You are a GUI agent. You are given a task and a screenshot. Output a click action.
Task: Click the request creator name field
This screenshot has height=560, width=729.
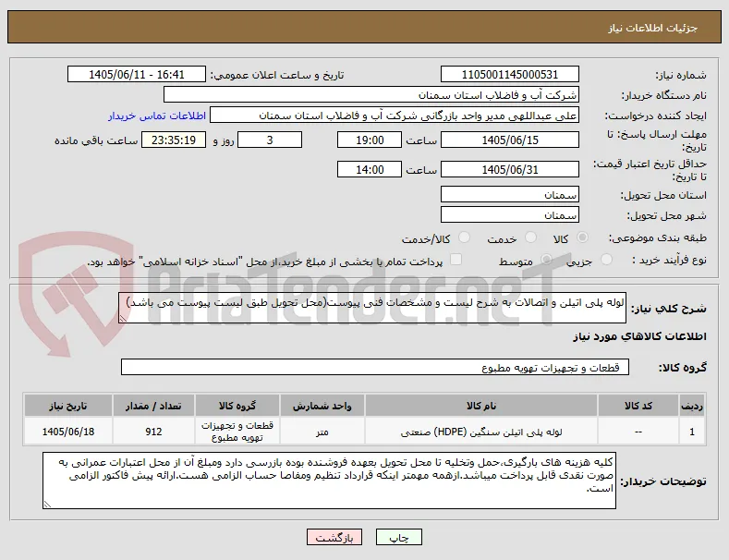(395, 116)
